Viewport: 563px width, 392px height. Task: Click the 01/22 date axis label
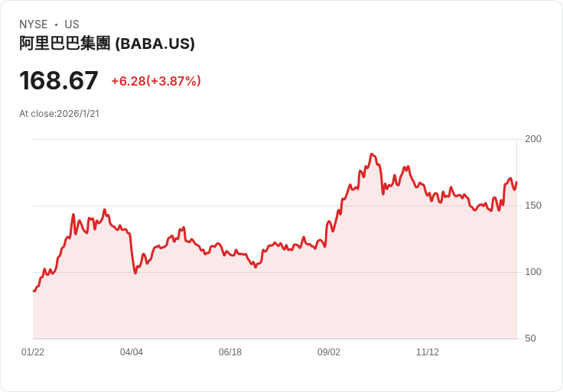[33, 352]
